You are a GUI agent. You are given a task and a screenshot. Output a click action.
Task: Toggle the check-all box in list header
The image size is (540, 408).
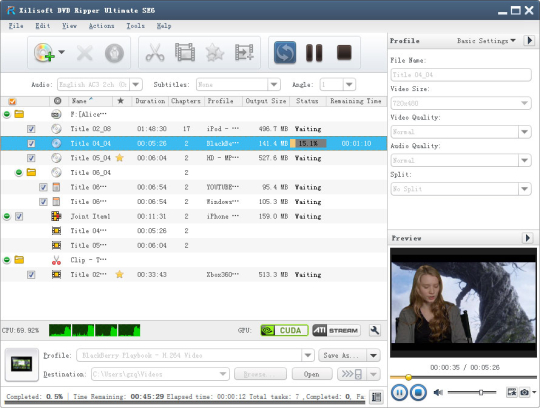tap(12, 101)
